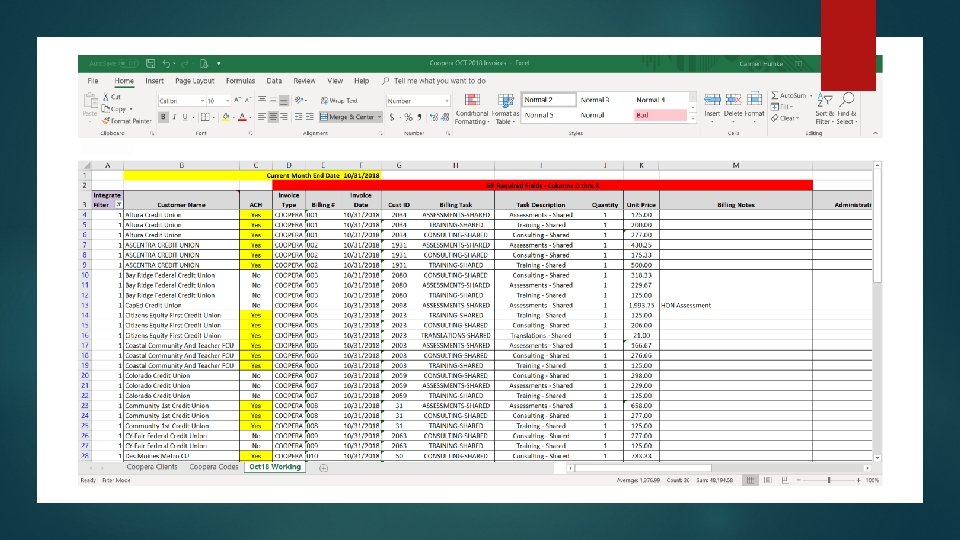
Task: Open the Data ribbon tab
Action: pyautogui.click(x=274, y=81)
